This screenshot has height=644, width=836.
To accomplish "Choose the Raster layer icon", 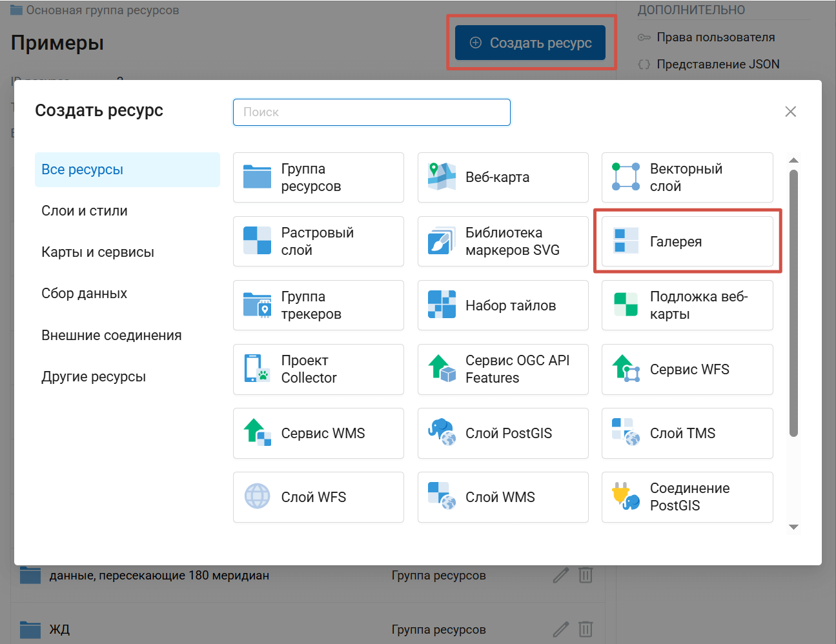I will point(257,241).
